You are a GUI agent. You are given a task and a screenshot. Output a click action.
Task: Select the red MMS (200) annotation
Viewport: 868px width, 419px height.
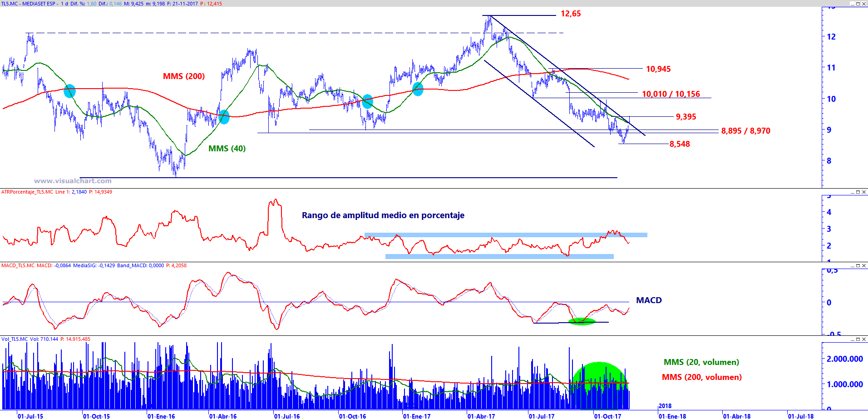[x=184, y=76]
